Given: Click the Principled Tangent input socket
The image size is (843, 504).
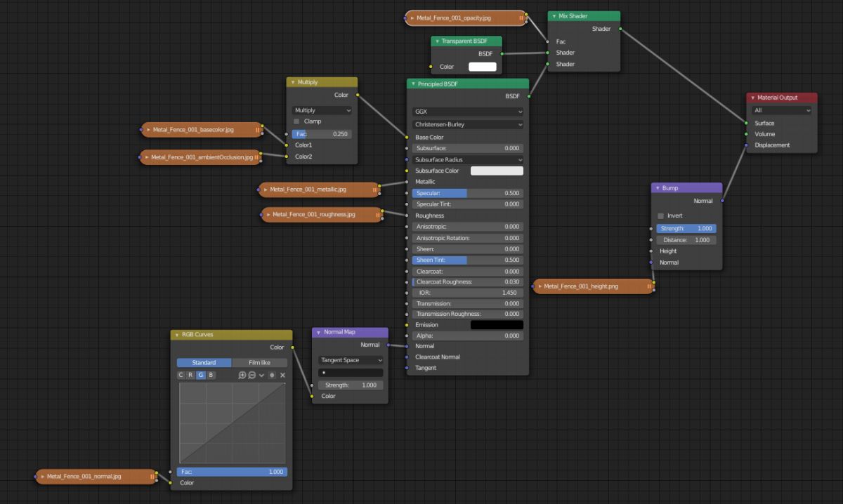Looking at the screenshot, I should click(x=407, y=368).
